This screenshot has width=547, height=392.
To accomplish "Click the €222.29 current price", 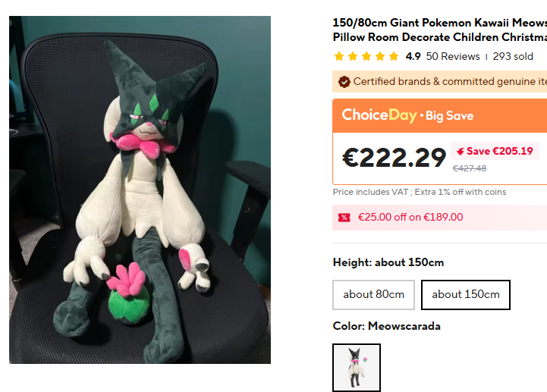I will click(x=395, y=158).
